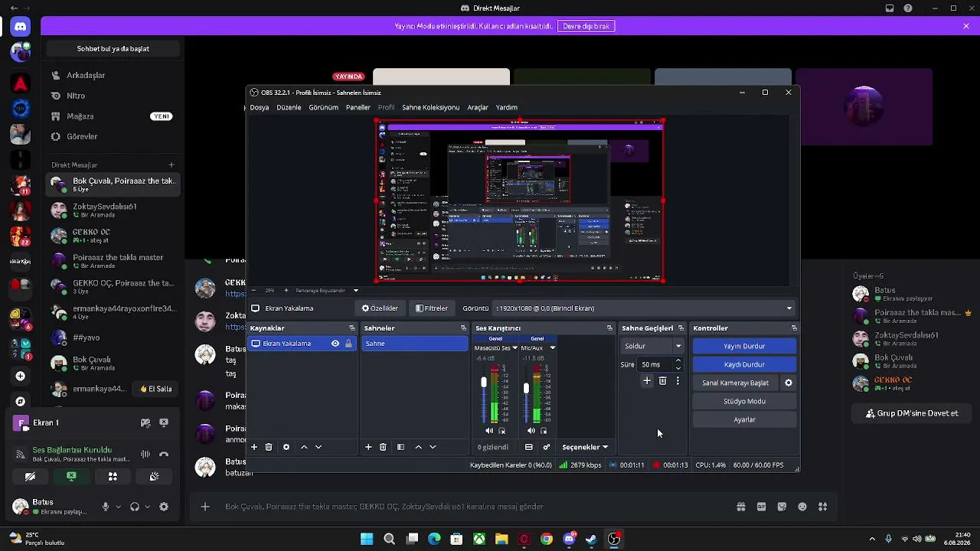Open source properties gear in Kaynaklar panel
The image size is (980, 551).
(x=286, y=447)
